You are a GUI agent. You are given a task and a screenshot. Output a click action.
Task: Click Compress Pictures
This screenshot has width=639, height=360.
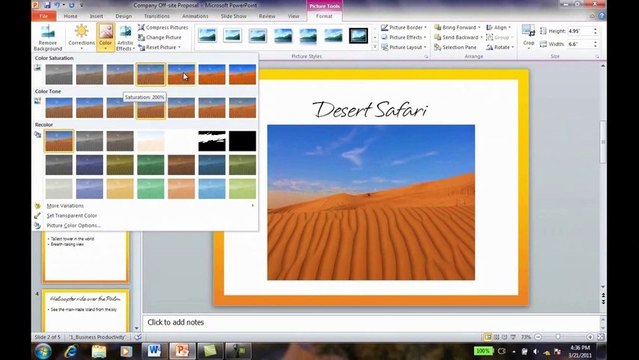tap(163, 27)
